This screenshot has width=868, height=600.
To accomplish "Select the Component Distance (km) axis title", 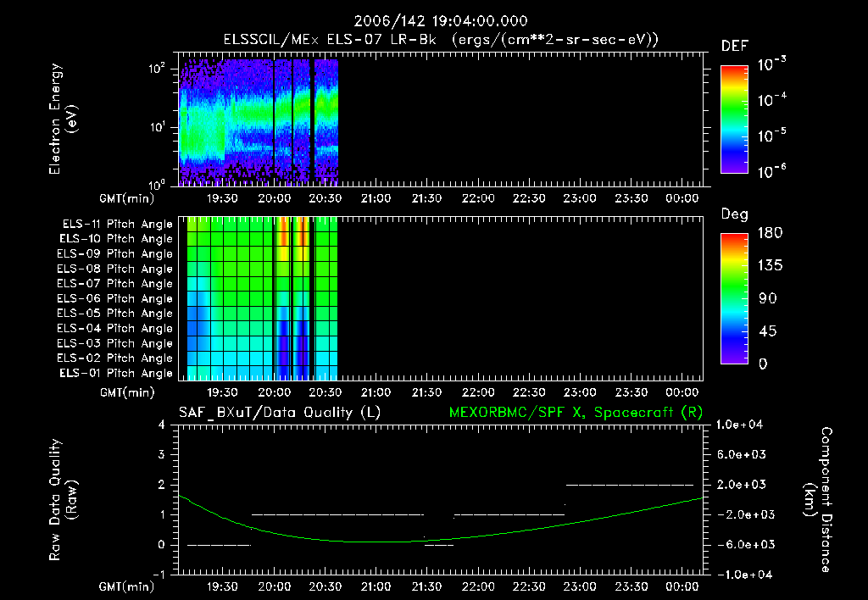I will (x=818, y=500).
